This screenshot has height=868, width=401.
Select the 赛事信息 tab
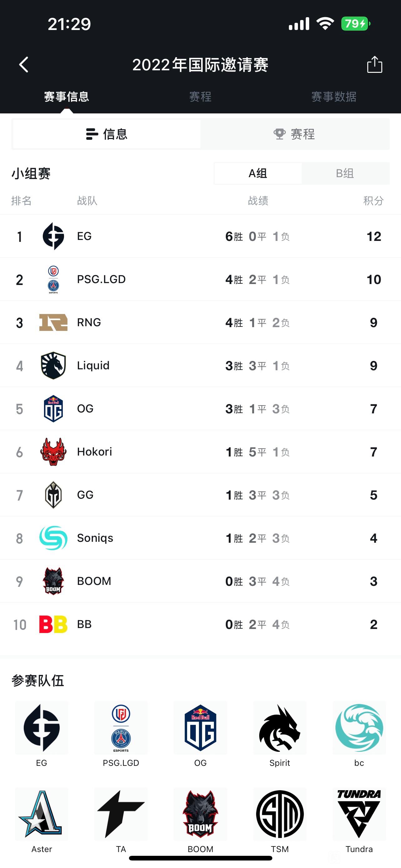(67, 97)
